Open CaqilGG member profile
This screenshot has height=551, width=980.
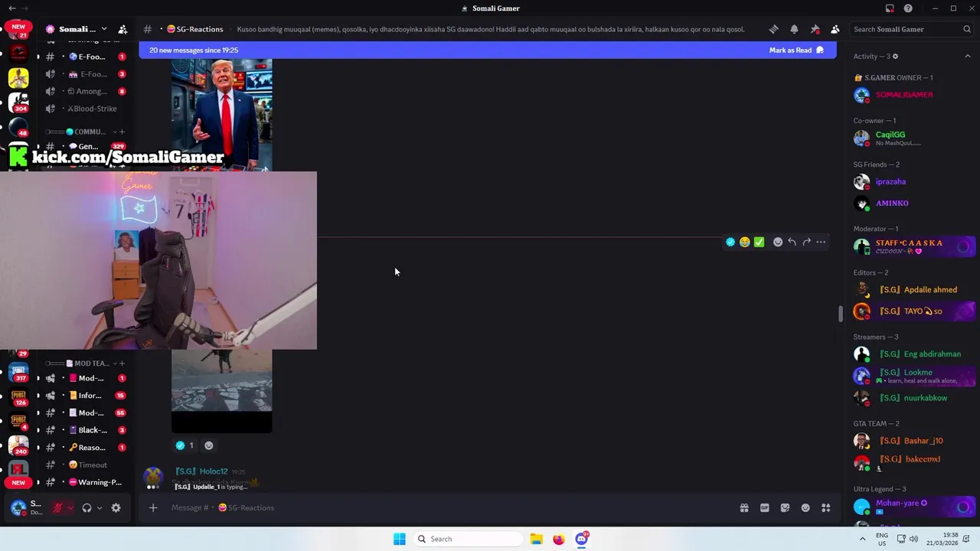(913, 138)
